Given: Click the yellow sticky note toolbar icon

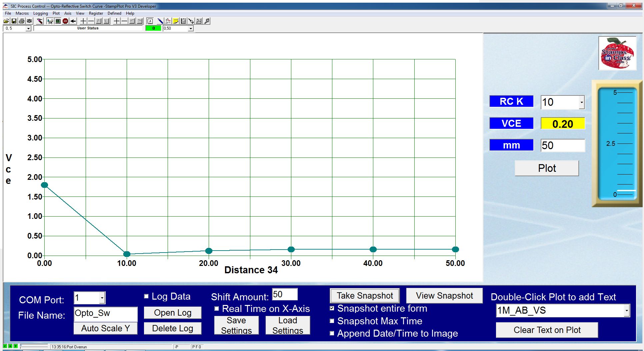Looking at the screenshot, I should (x=176, y=21).
